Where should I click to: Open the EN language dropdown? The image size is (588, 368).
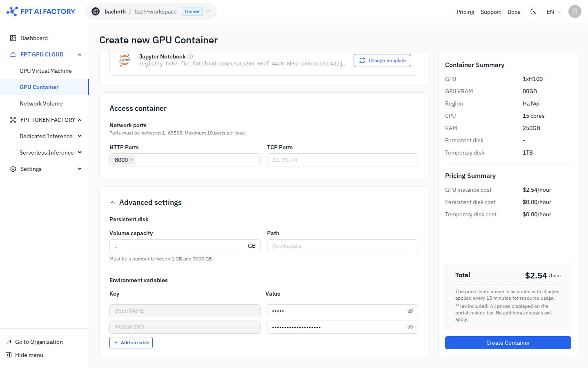(554, 12)
